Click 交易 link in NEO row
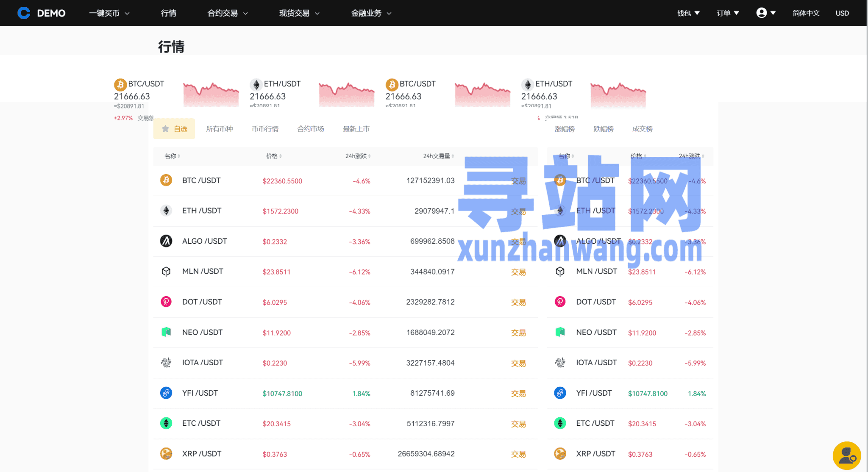The height and width of the screenshot is (472, 868). click(518, 333)
